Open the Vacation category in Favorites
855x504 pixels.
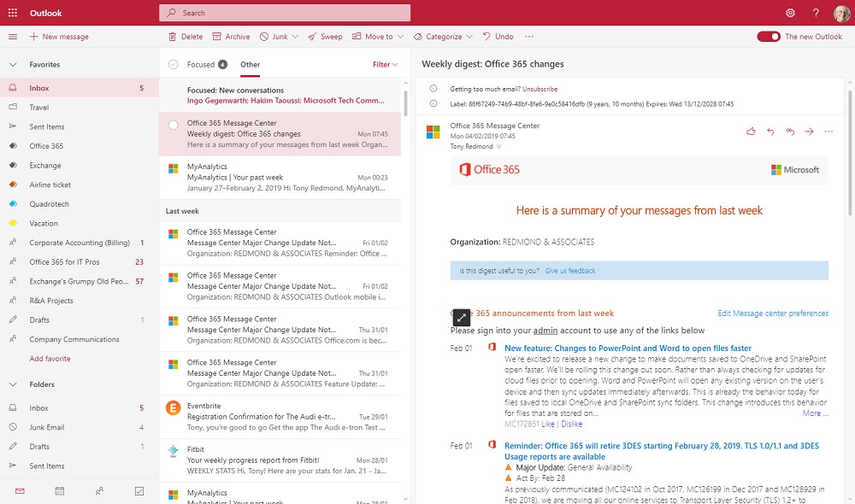[79, 223]
